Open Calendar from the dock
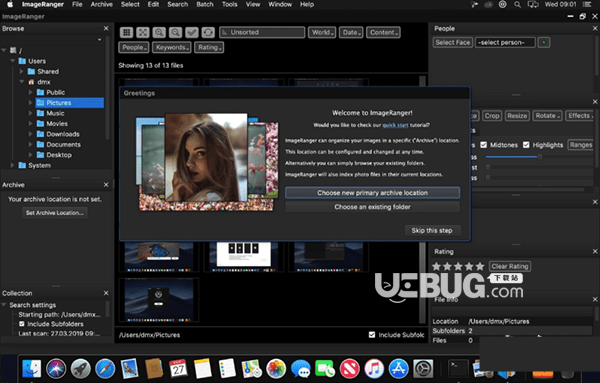This screenshot has width=600, height=383. pos(178,368)
